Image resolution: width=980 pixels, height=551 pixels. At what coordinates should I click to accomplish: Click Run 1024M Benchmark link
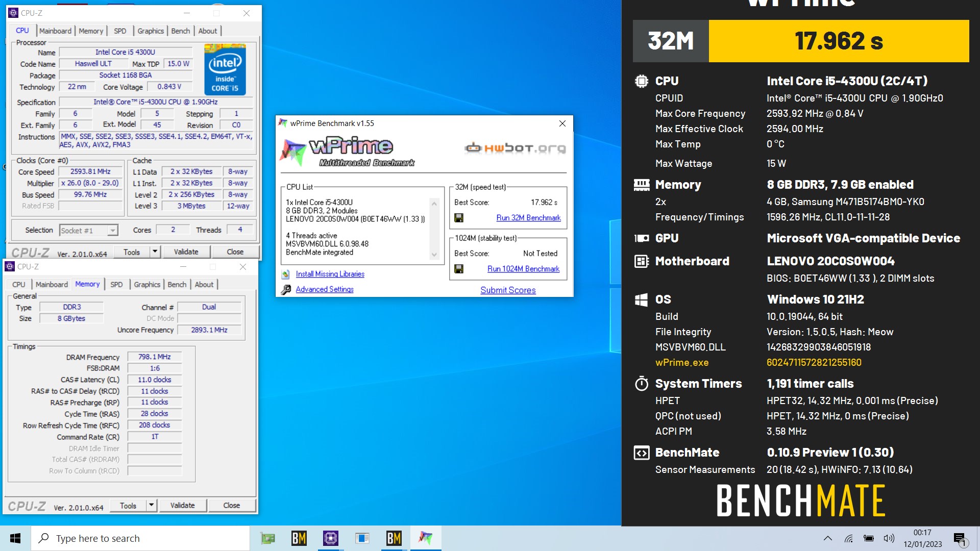click(523, 269)
